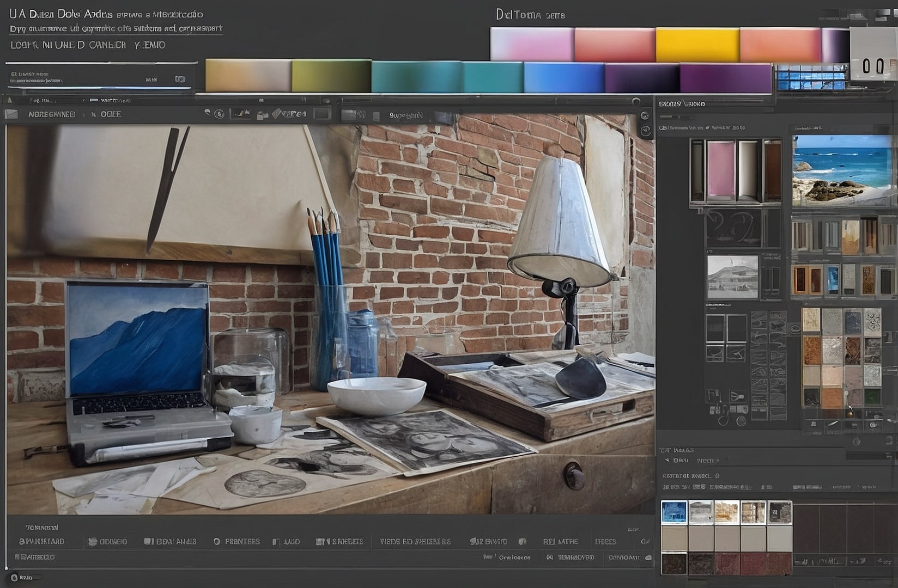Click the envelope icon at the toolbar's left
The width and height of the screenshot is (898, 588).
coord(11,114)
